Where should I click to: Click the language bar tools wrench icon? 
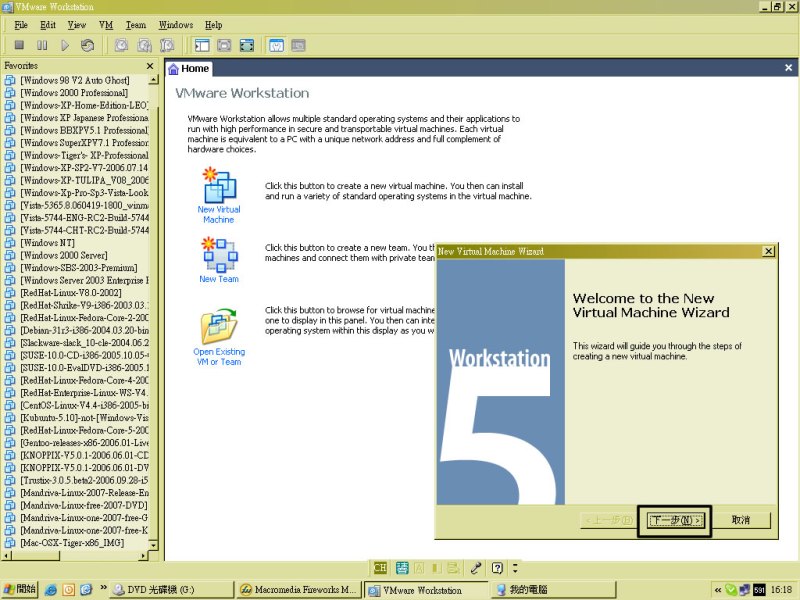pyautogui.click(x=476, y=568)
